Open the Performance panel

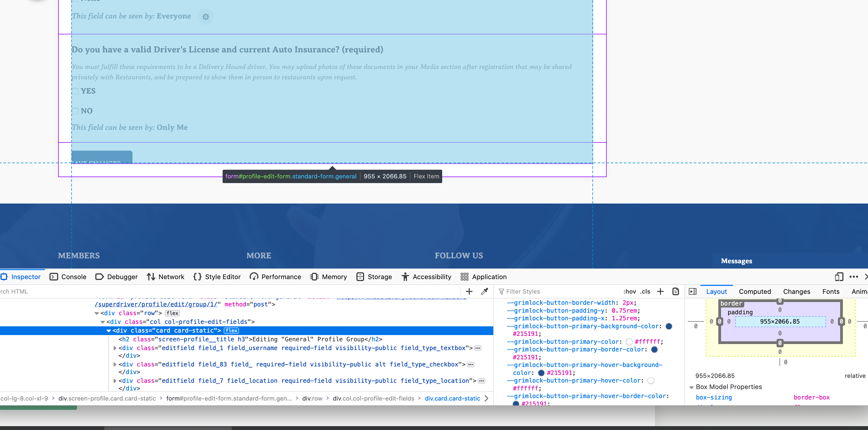coord(275,276)
